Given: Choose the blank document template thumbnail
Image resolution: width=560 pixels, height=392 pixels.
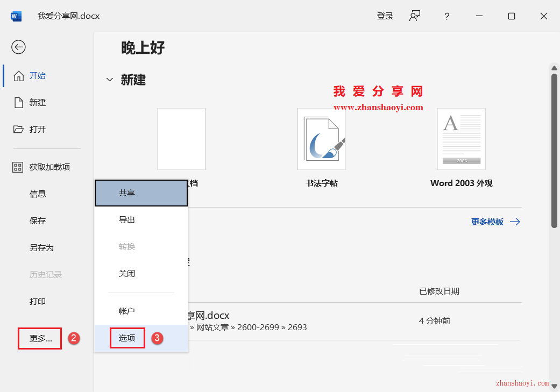Looking at the screenshot, I should point(181,139).
